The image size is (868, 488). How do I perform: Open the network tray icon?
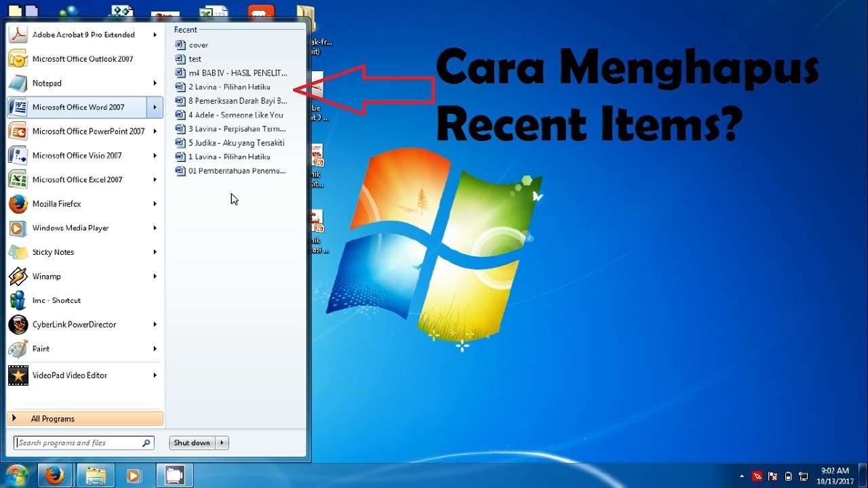804,476
